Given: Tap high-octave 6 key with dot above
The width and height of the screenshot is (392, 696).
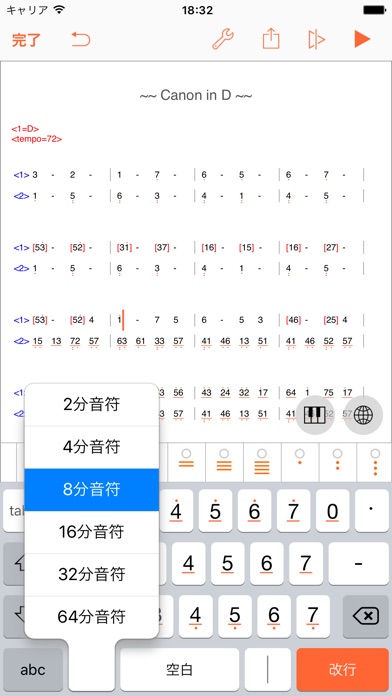Looking at the screenshot, I should pos(254,511).
